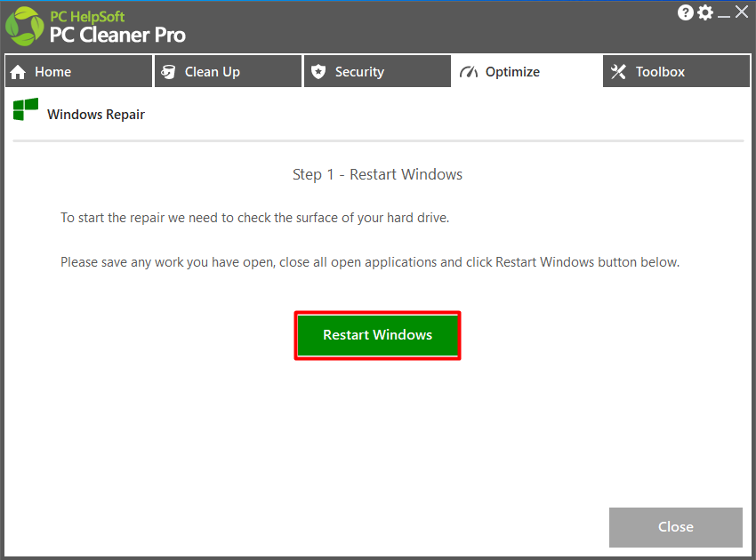Open the Home tab
The width and height of the screenshot is (756, 560).
[78, 71]
